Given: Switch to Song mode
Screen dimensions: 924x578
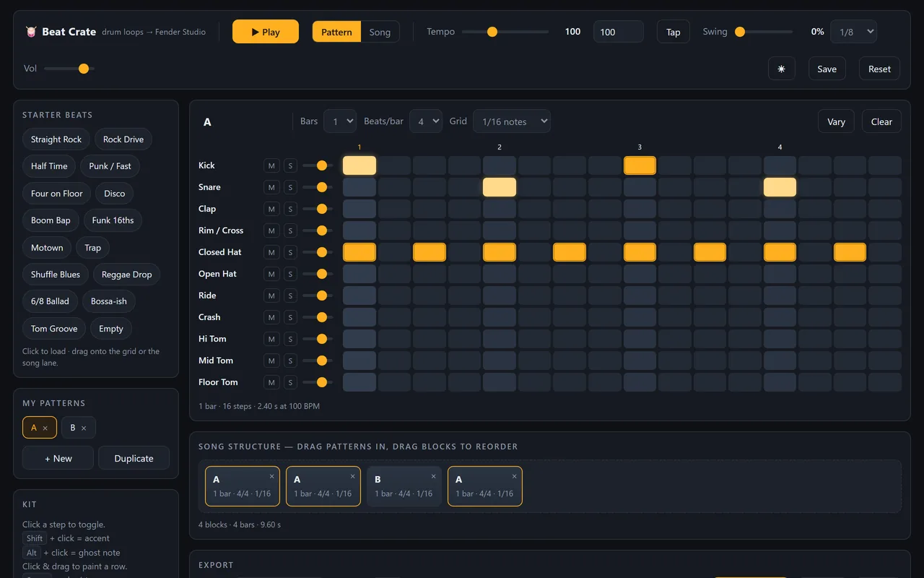Looking at the screenshot, I should 380,32.
